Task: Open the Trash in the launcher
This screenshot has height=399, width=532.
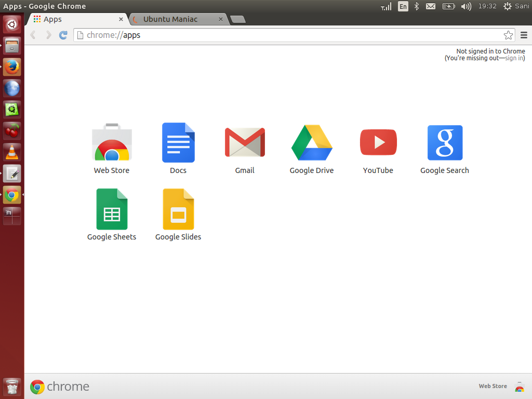Action: [x=12, y=387]
